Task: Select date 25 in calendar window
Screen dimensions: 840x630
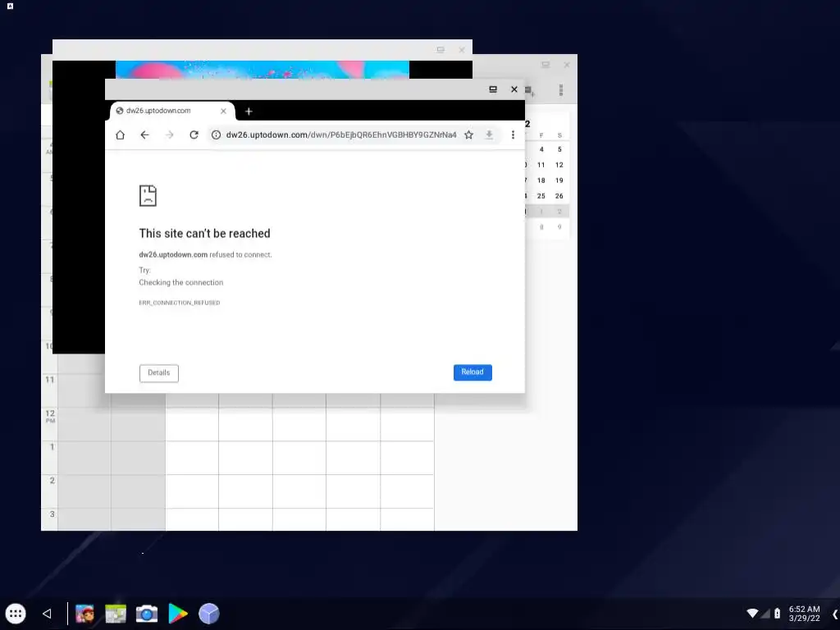Action: (x=541, y=196)
